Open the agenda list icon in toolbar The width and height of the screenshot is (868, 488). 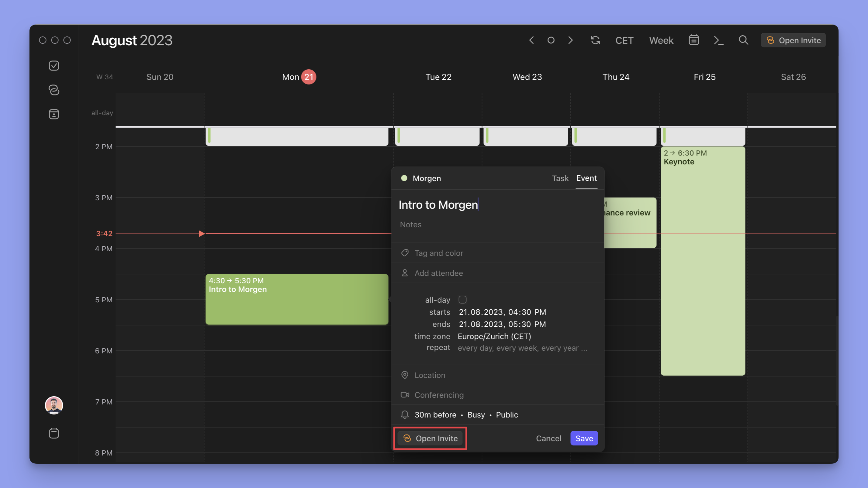click(x=694, y=40)
